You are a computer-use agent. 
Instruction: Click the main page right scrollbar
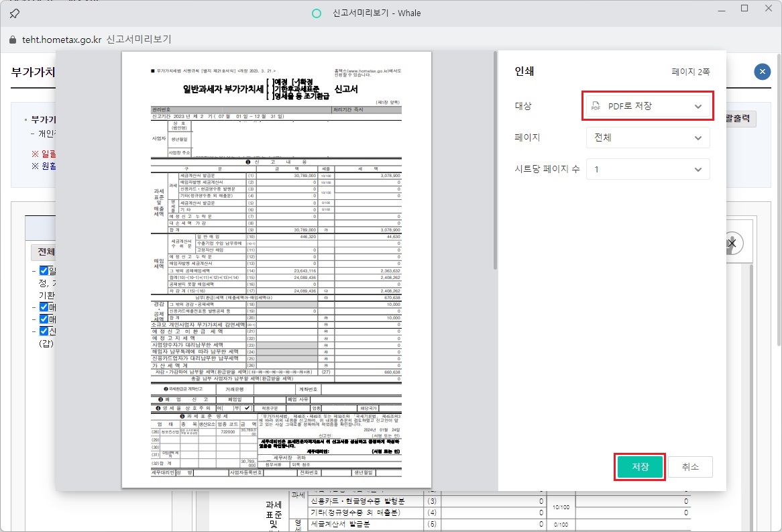779,200
